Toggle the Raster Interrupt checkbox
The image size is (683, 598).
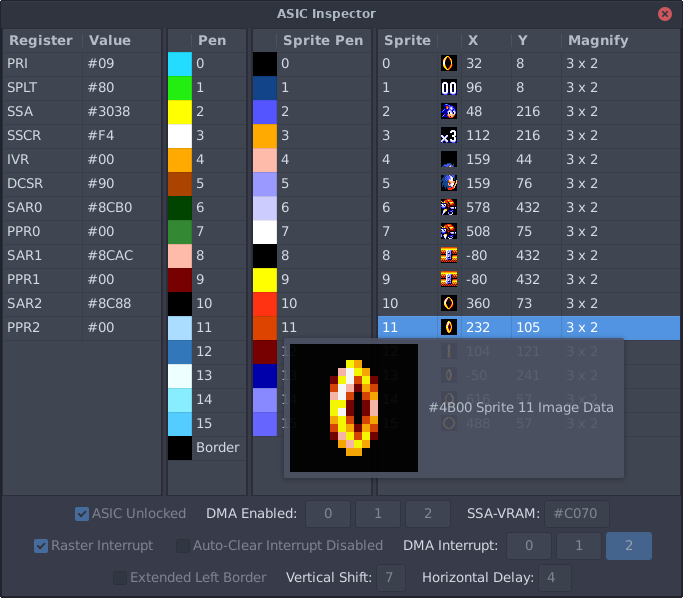coord(41,546)
